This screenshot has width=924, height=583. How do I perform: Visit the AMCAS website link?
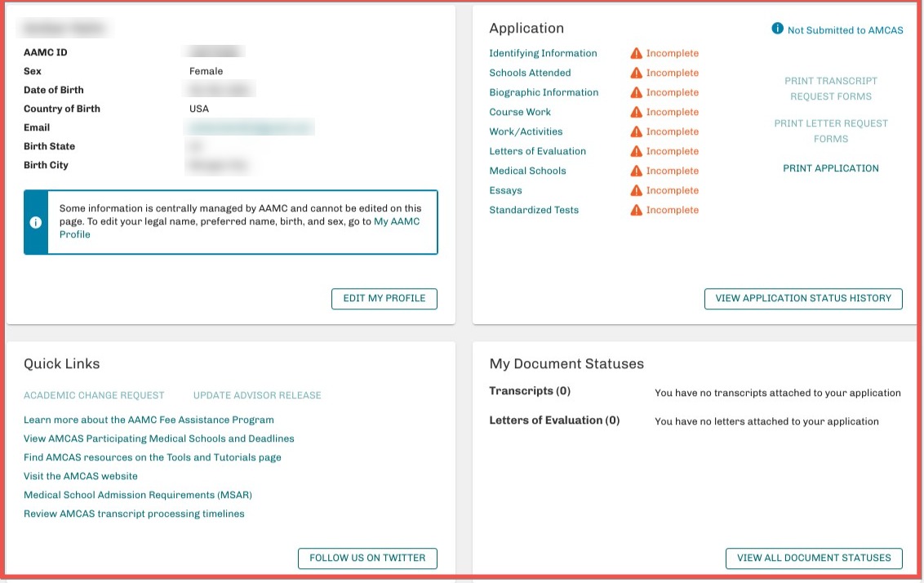(x=80, y=476)
